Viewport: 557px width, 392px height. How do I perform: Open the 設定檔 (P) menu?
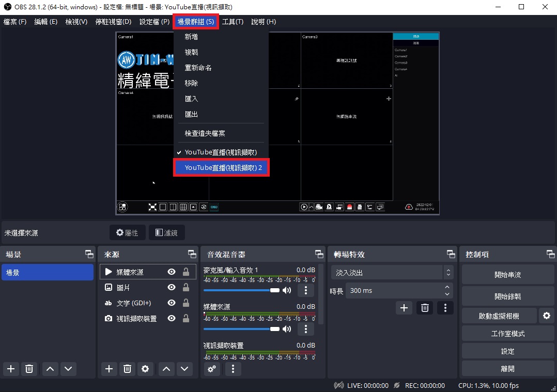pos(154,22)
